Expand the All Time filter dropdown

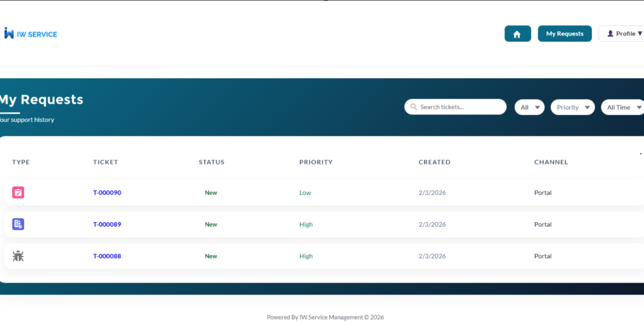(623, 107)
